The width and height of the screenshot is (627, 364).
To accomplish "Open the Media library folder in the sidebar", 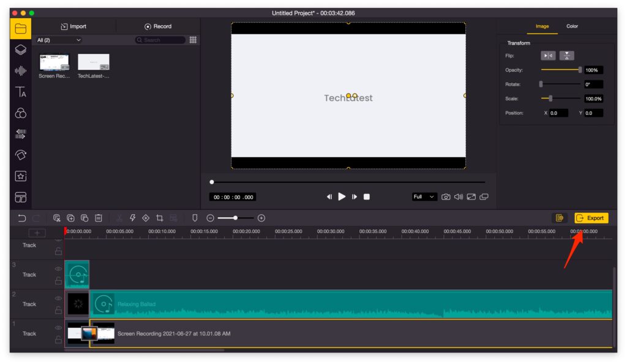I will point(20,29).
